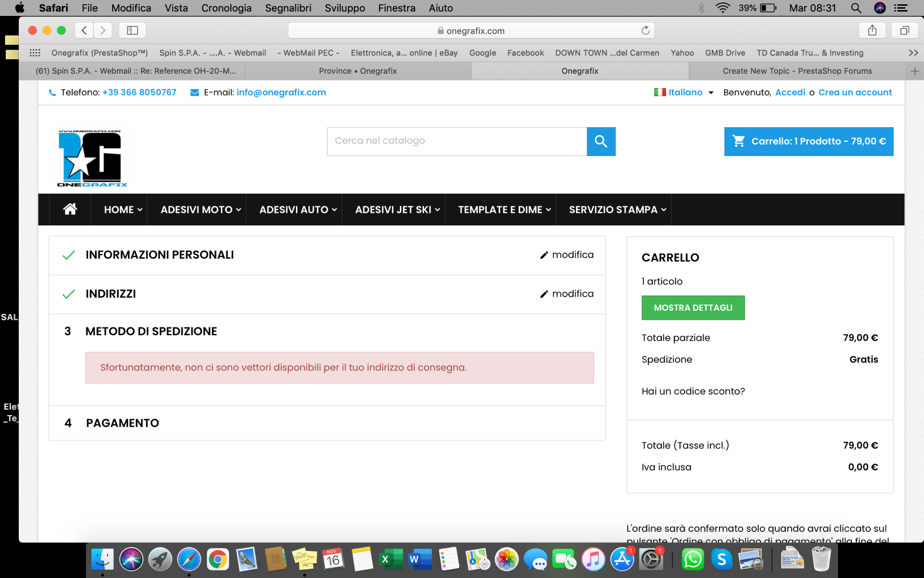The image size is (924, 578).
Task: Open the Italiano language dropdown
Action: [684, 92]
